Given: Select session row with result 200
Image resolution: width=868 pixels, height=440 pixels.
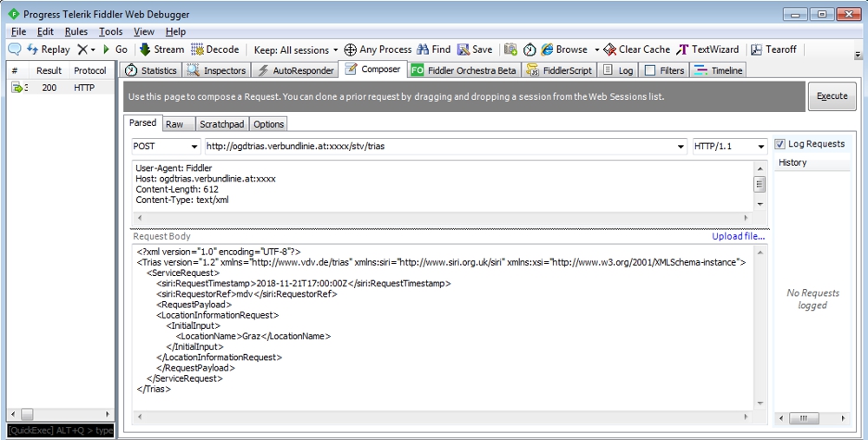Looking at the screenshot, I should point(61,88).
